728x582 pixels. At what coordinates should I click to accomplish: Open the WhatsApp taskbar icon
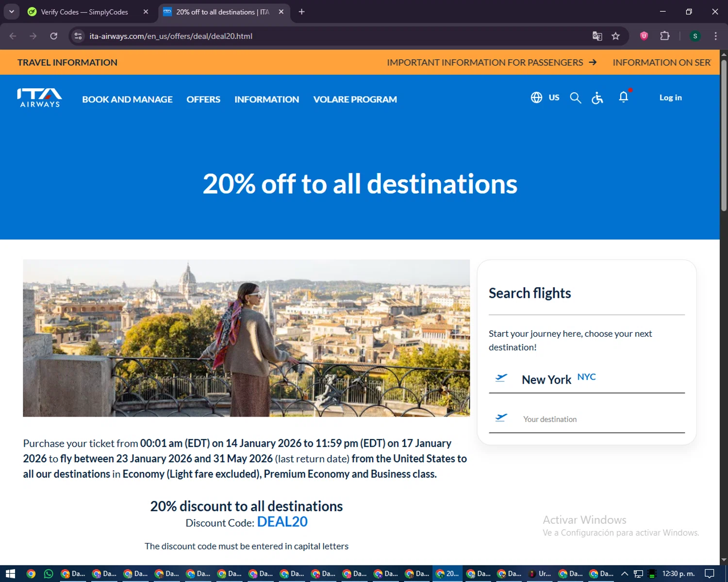click(x=49, y=574)
